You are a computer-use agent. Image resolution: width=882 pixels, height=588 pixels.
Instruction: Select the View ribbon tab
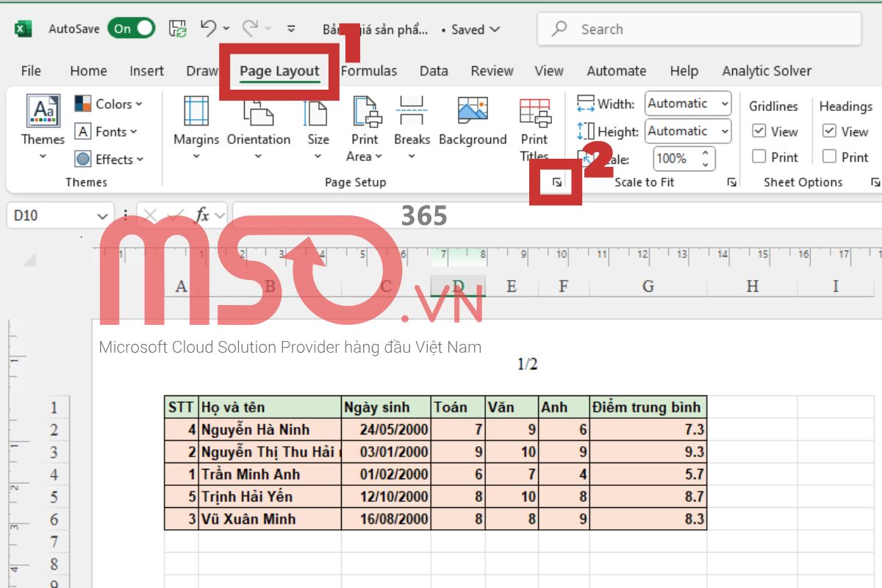549,71
